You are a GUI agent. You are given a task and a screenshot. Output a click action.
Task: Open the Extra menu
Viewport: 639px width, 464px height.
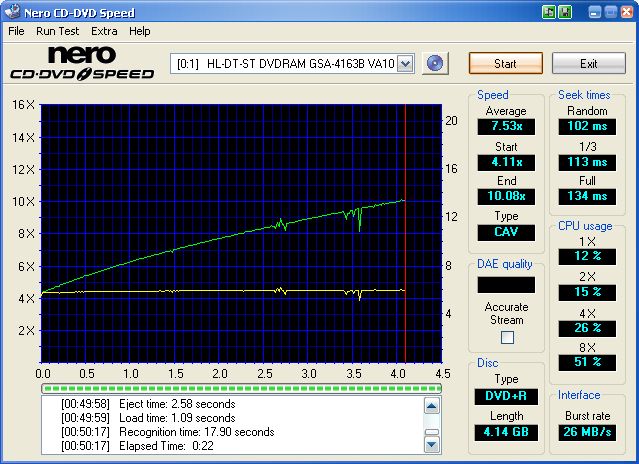104,31
